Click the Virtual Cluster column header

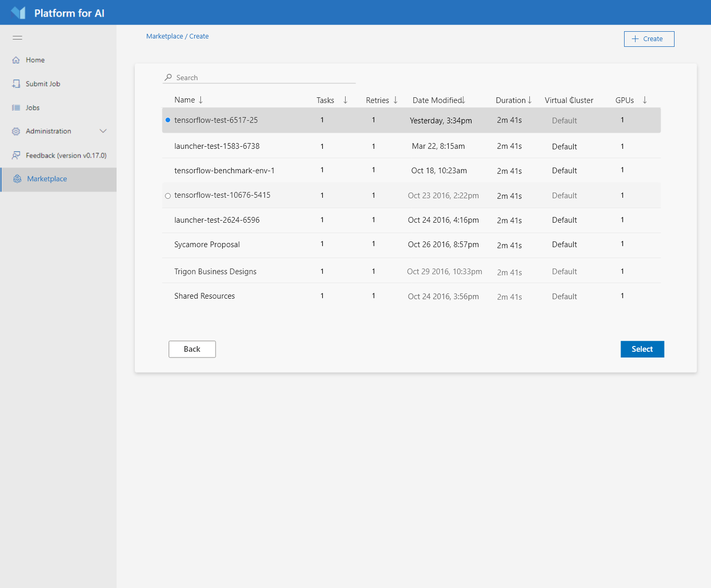pos(569,100)
